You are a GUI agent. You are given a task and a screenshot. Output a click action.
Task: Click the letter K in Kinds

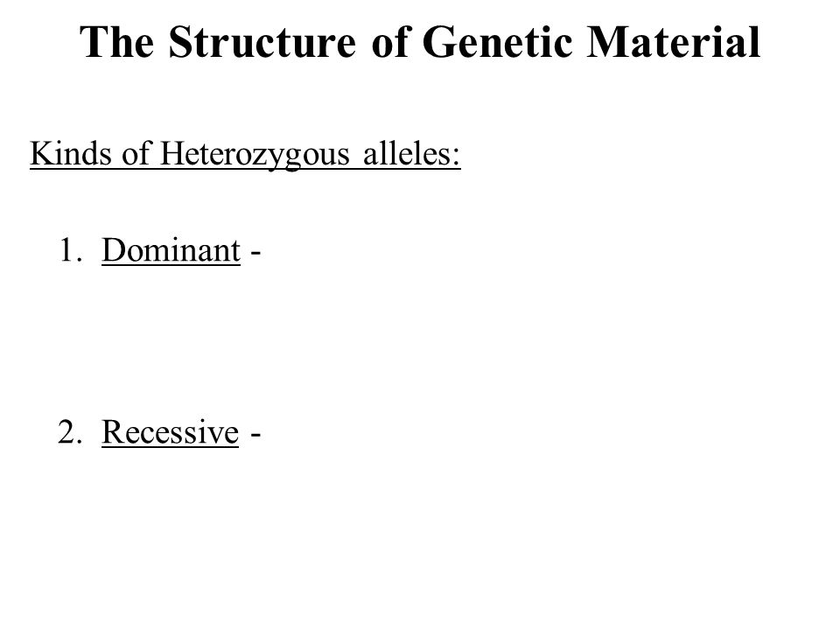41,153
